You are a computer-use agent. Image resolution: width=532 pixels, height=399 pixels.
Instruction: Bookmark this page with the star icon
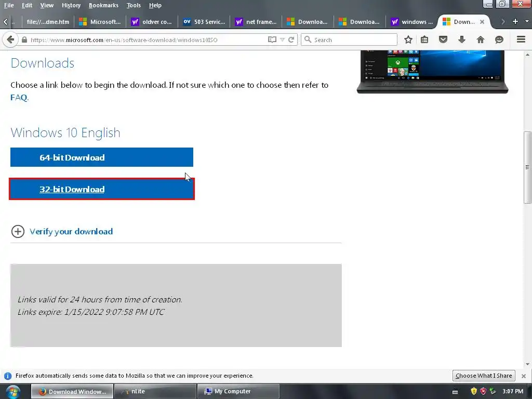(408, 39)
